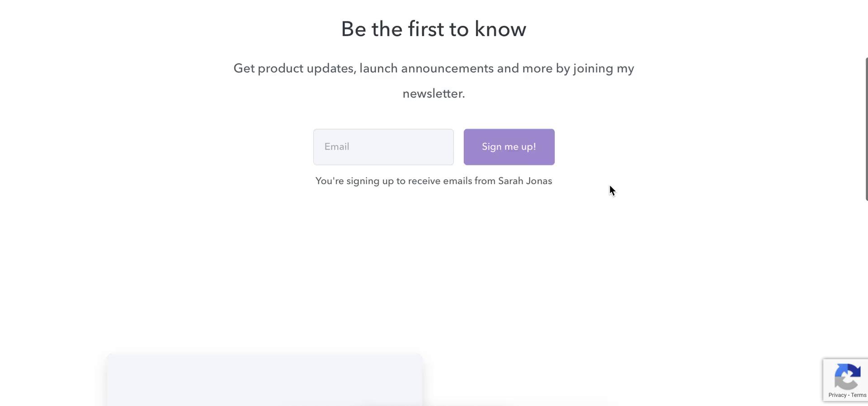868x406 pixels.
Task: Click the newsletter description paragraph
Action: point(434,81)
